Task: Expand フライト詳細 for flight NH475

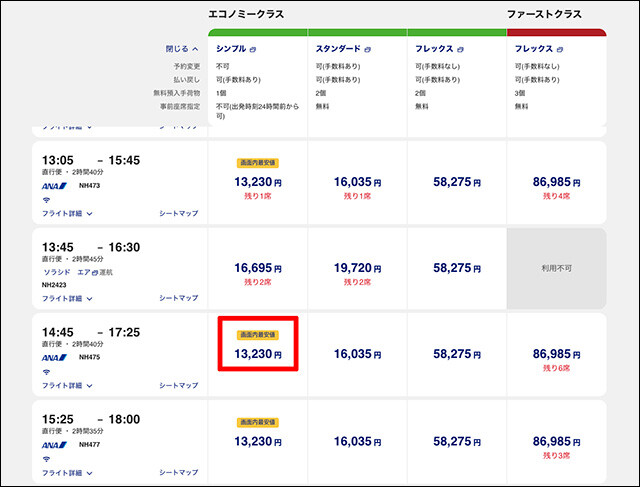Action: tap(67, 385)
